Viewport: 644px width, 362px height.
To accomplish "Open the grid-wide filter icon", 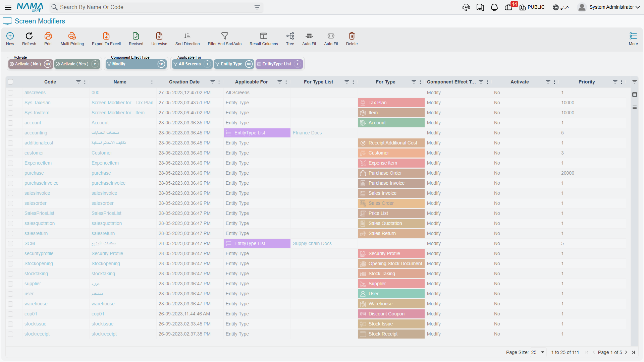I will point(635,82).
